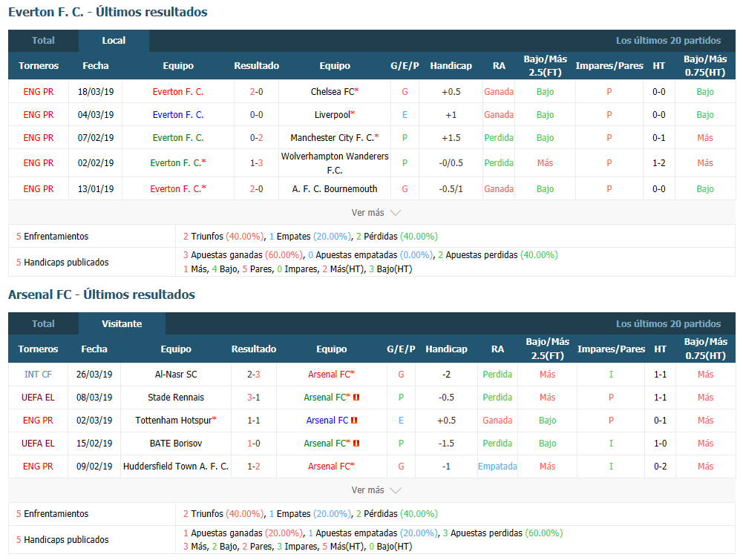The height and width of the screenshot is (560, 743).
Task: Click 3 Apuestas ganadas (60.00%) in Everton summary
Action: [x=243, y=255]
